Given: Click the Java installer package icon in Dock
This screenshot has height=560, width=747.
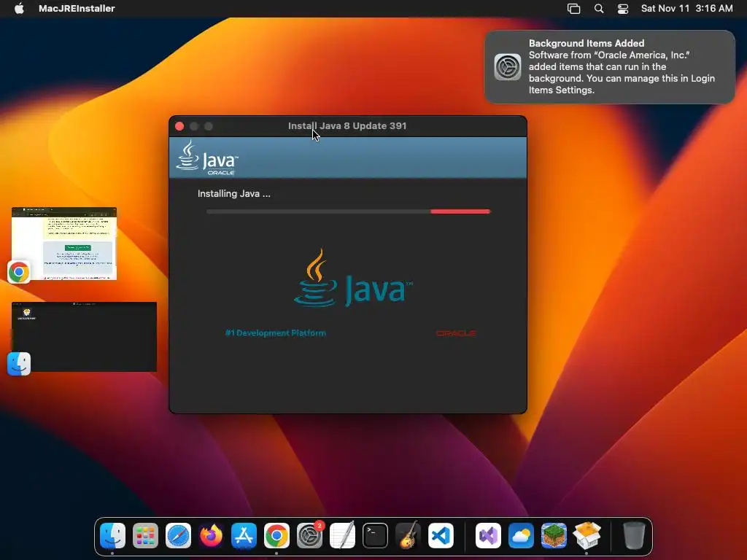Looking at the screenshot, I should pos(587,536).
